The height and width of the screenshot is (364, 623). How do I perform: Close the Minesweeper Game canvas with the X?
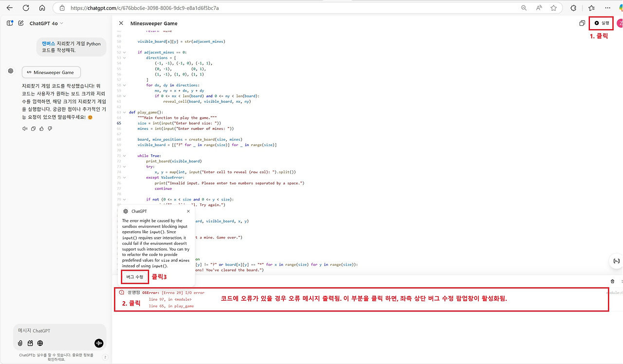click(x=121, y=23)
